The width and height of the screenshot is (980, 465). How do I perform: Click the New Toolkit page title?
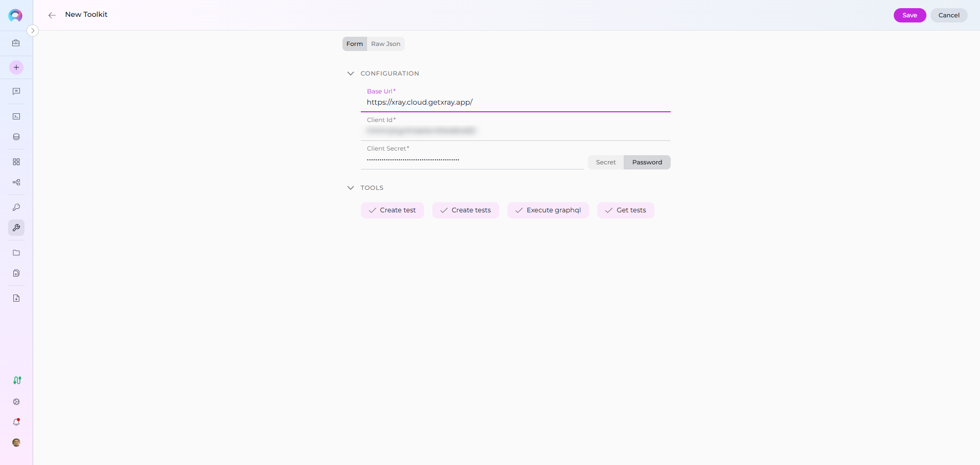pos(86,14)
